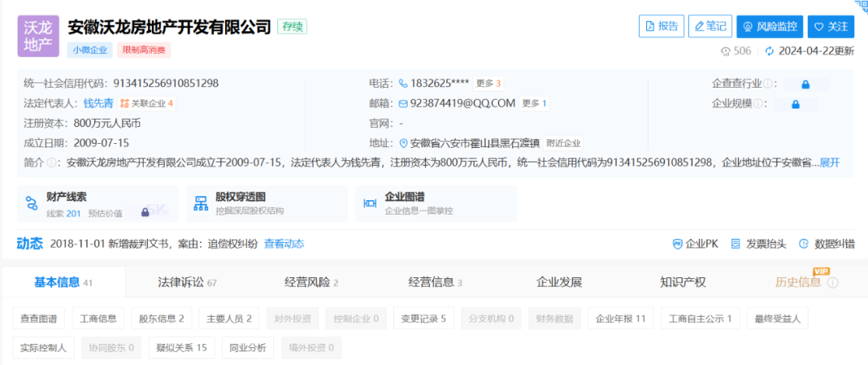Switch to 经营风险 2 tab
The height and width of the screenshot is (365, 868).
(x=311, y=282)
